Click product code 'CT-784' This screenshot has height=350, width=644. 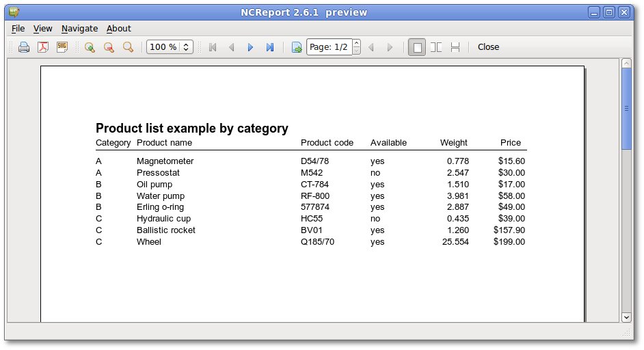(314, 184)
